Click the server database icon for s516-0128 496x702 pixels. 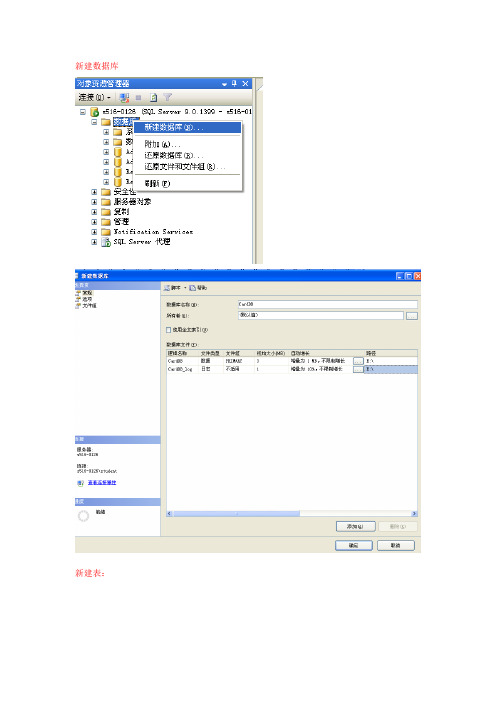(x=94, y=112)
